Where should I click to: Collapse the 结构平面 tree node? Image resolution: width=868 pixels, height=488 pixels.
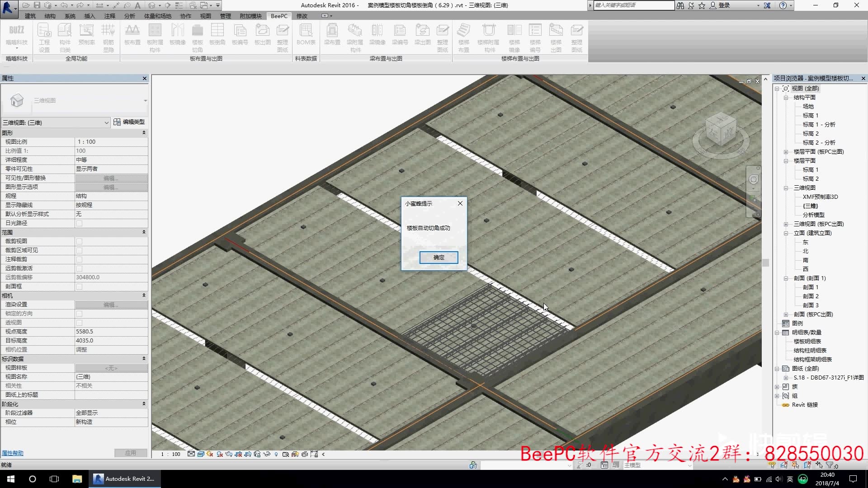pyautogui.click(x=786, y=98)
